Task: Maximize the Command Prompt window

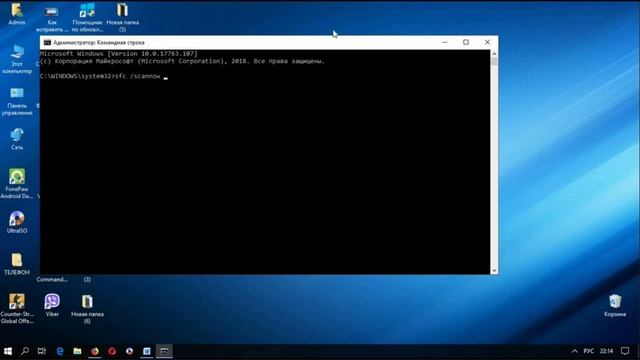Action: (466, 42)
